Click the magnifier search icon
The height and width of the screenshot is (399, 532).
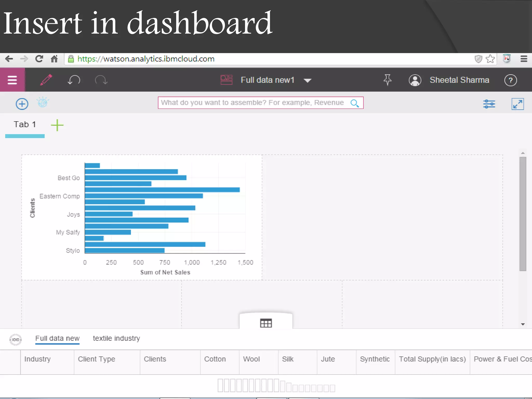(x=355, y=103)
